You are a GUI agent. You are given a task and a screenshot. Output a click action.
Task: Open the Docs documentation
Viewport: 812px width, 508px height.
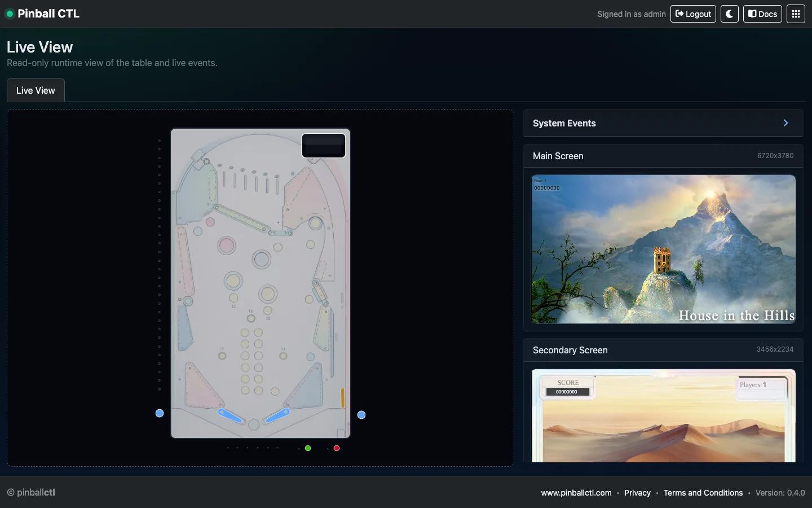point(762,14)
